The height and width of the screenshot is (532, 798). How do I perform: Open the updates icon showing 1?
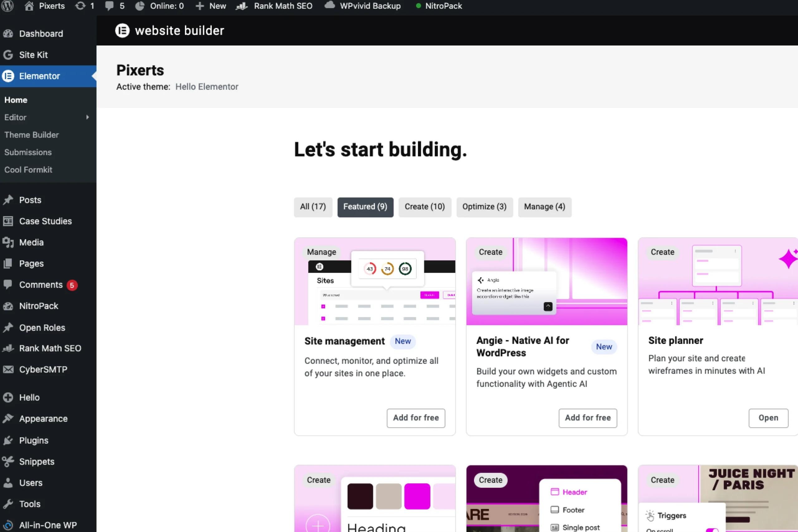pyautogui.click(x=80, y=6)
